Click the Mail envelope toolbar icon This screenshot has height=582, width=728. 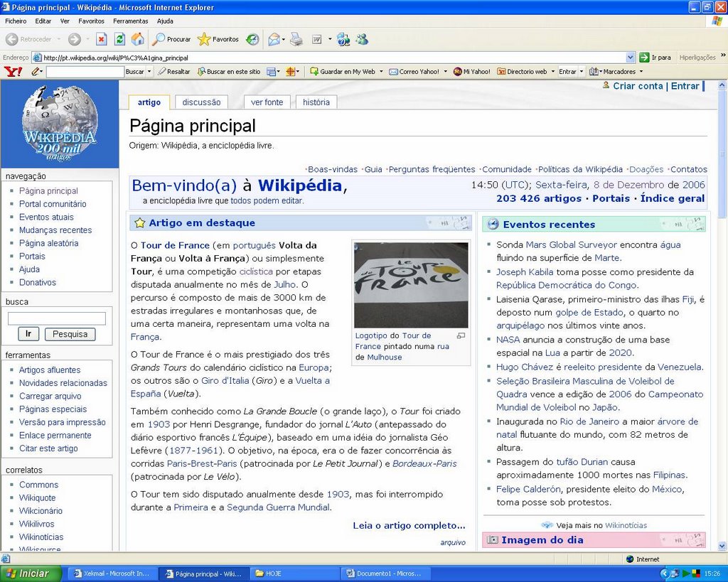coord(274,40)
